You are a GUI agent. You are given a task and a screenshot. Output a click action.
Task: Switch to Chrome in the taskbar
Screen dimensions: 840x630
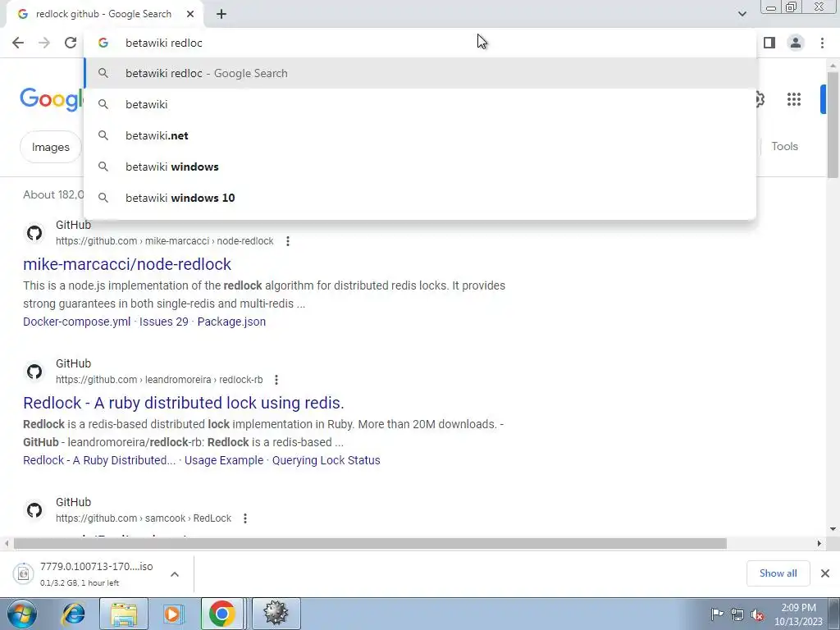click(x=222, y=614)
